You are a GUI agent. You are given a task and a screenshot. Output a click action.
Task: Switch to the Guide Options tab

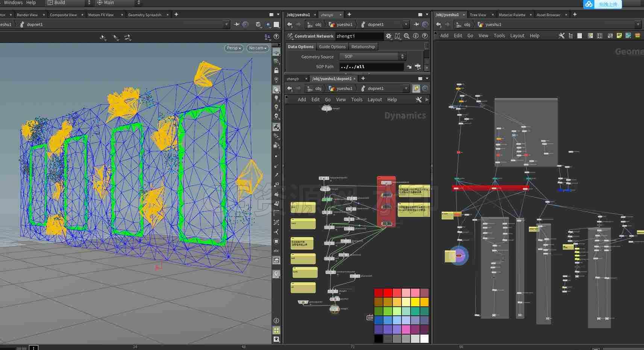click(332, 47)
